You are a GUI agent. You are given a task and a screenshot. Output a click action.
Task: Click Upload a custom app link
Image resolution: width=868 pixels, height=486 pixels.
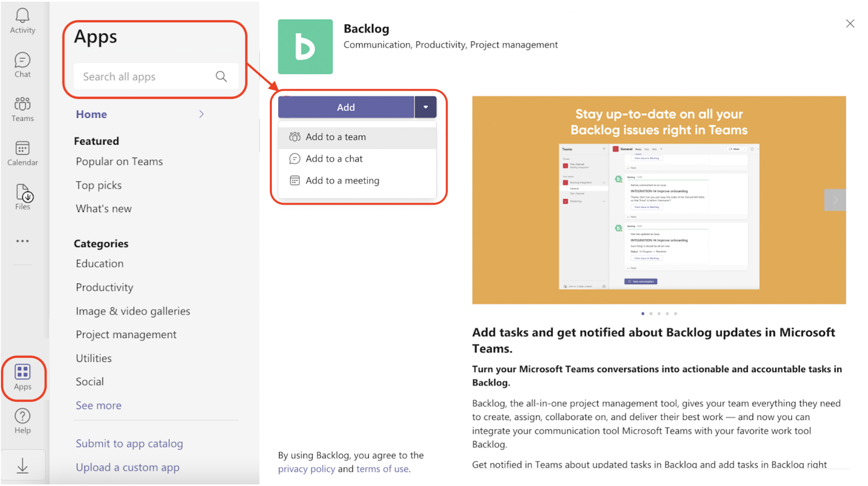pos(128,467)
